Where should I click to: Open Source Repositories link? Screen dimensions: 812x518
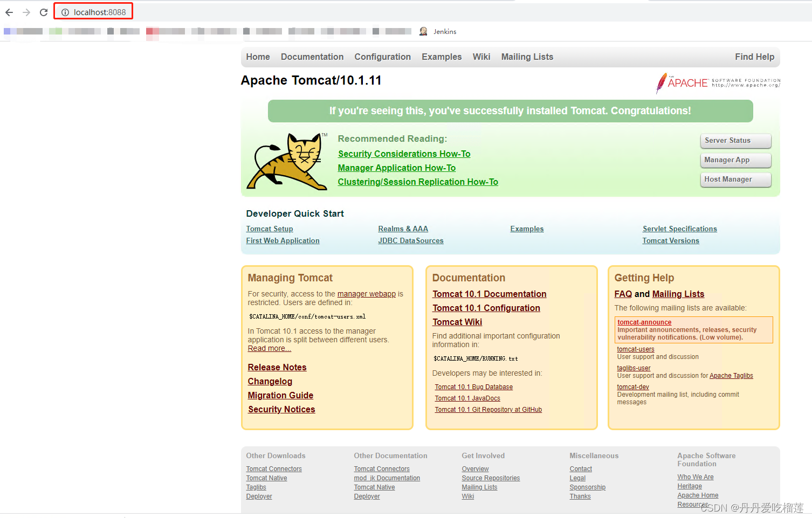point(491,478)
